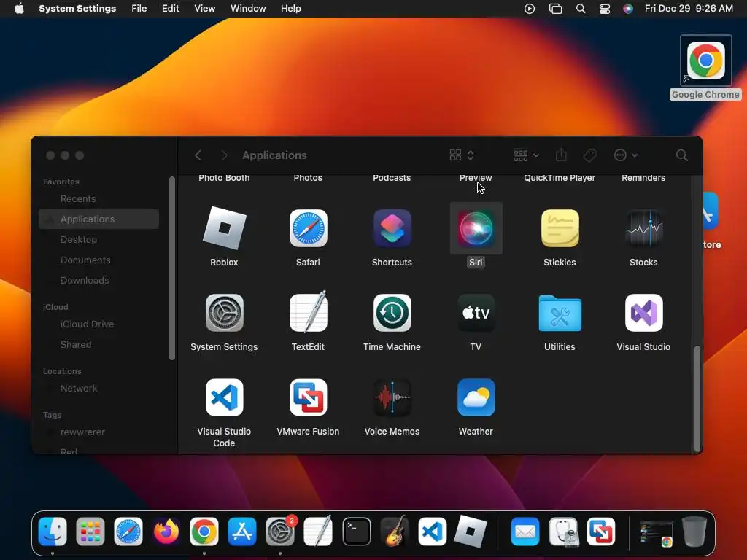Select the Time Machine app icon
Viewport: 747px width, 560px height.
[392, 313]
